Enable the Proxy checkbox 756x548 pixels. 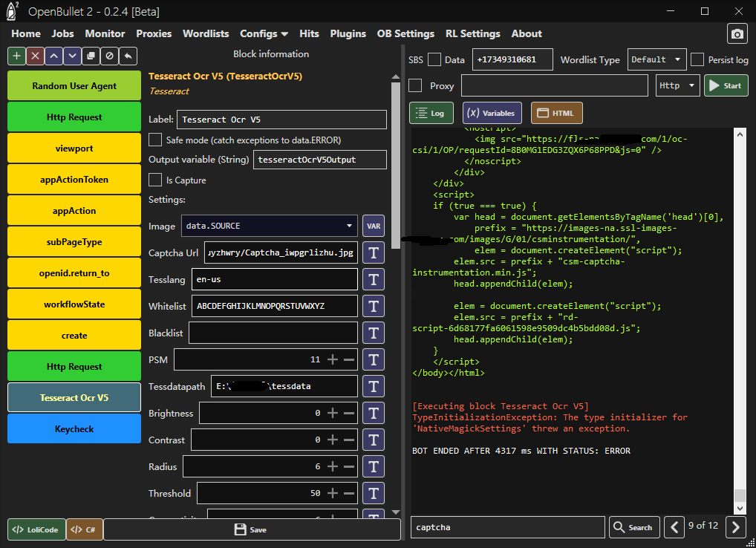415,85
